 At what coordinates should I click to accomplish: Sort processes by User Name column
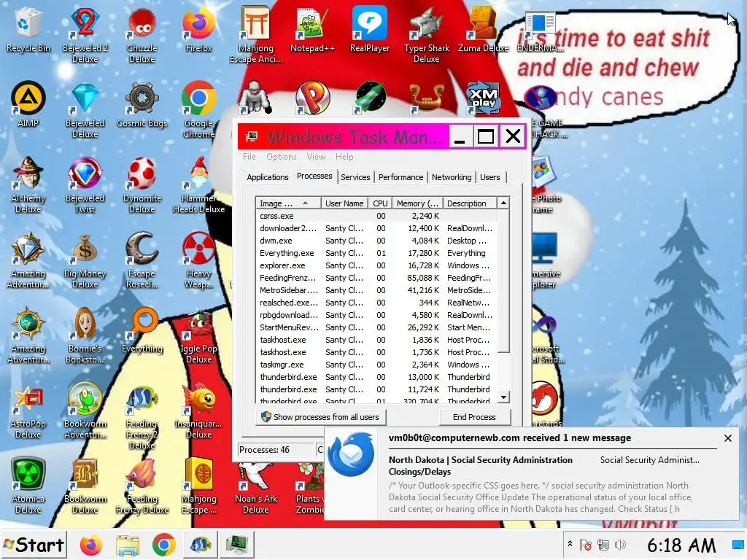coord(344,203)
